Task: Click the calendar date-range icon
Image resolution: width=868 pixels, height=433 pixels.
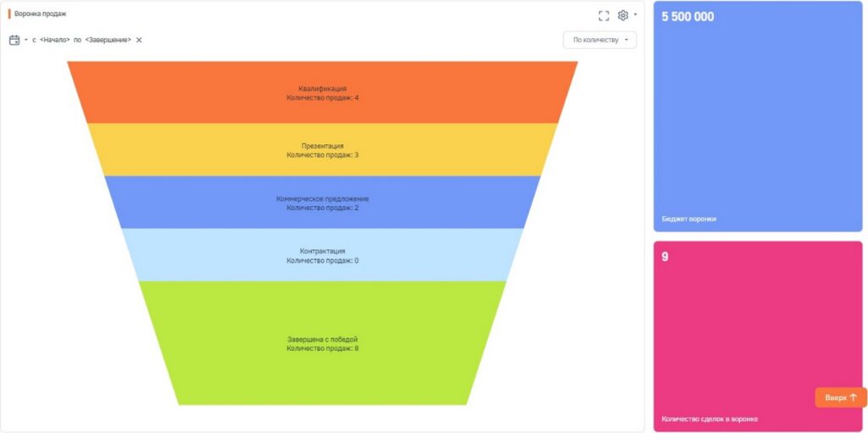Action: tap(14, 40)
